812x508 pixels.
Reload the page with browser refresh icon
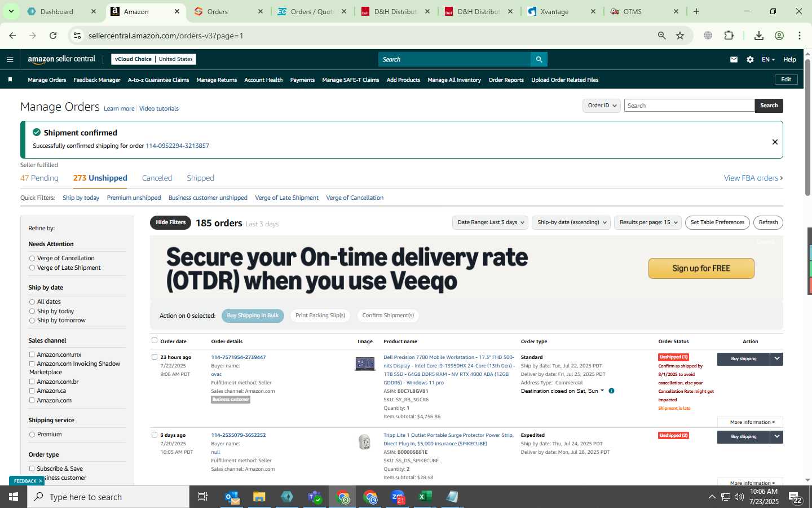point(53,36)
